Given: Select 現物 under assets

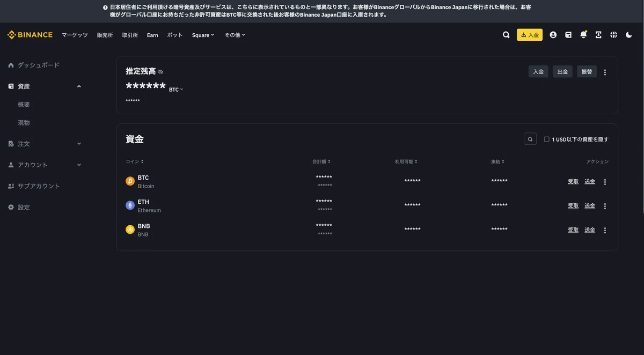Looking at the screenshot, I should pyautogui.click(x=24, y=123).
